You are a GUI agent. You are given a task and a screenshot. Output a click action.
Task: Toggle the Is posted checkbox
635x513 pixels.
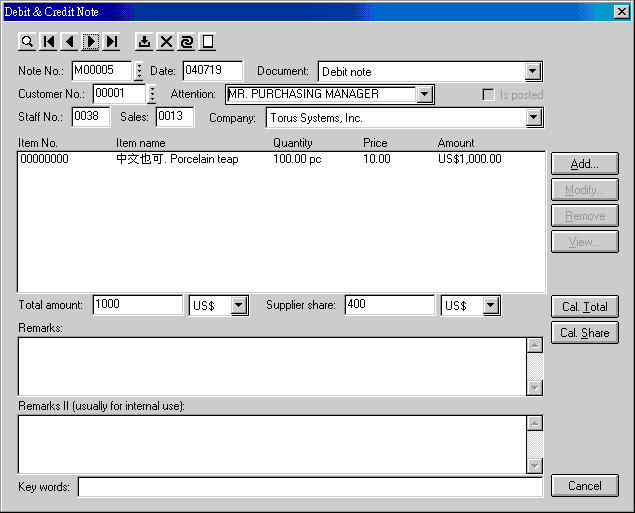489,95
